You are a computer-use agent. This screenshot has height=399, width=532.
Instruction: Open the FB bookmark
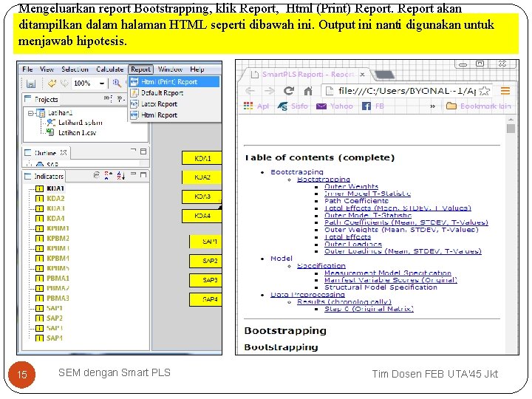click(373, 106)
